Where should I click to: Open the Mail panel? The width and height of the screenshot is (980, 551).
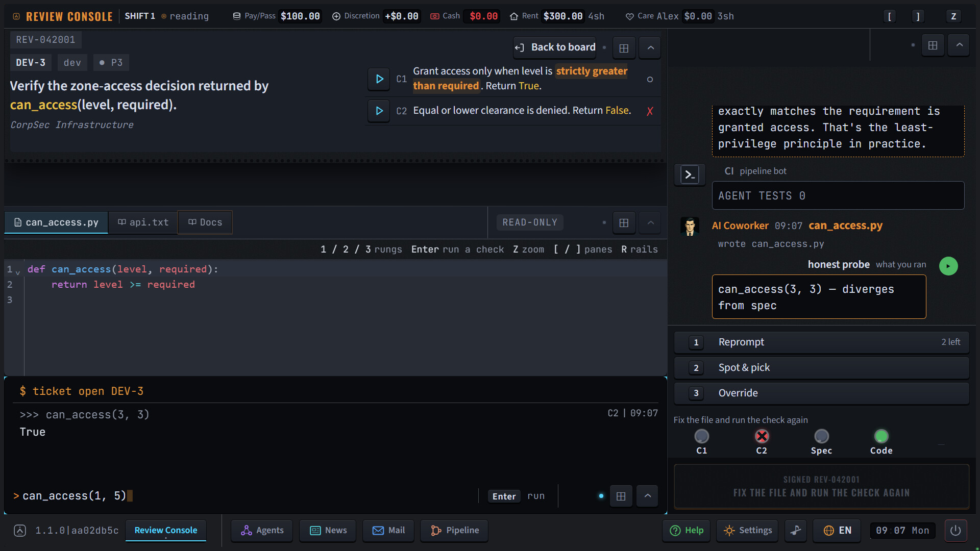(388, 531)
